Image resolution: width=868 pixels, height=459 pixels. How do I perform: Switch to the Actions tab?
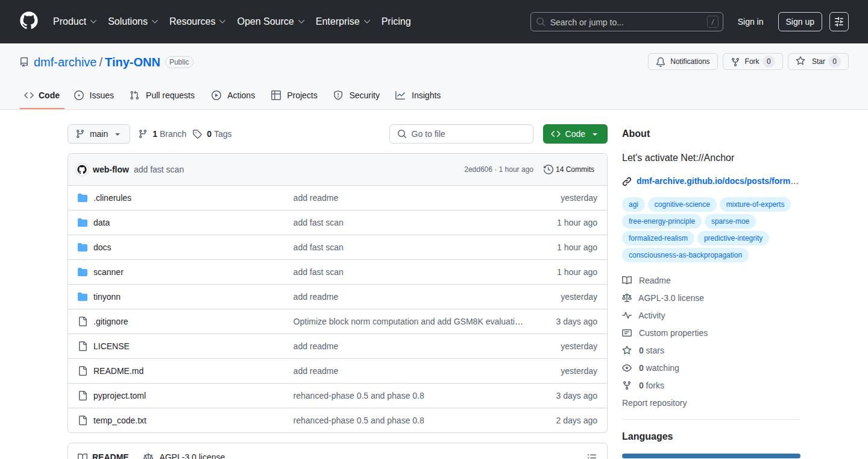click(233, 95)
